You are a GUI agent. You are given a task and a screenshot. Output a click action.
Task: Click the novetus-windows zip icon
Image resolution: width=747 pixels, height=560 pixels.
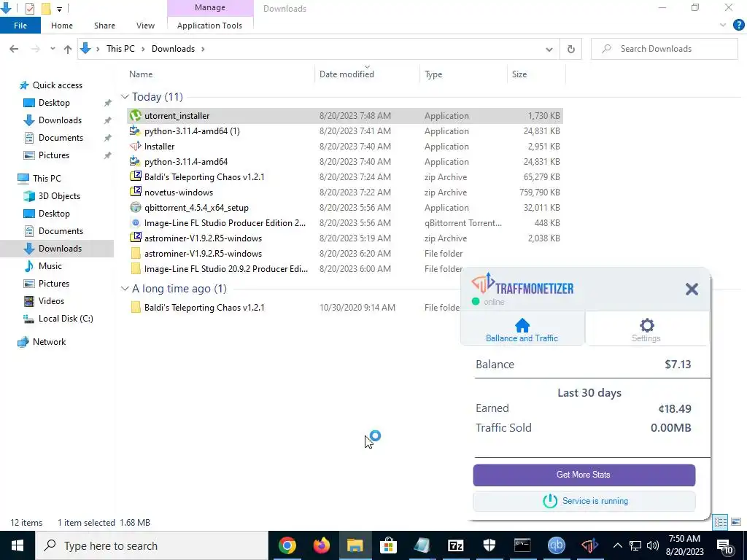pos(136,192)
